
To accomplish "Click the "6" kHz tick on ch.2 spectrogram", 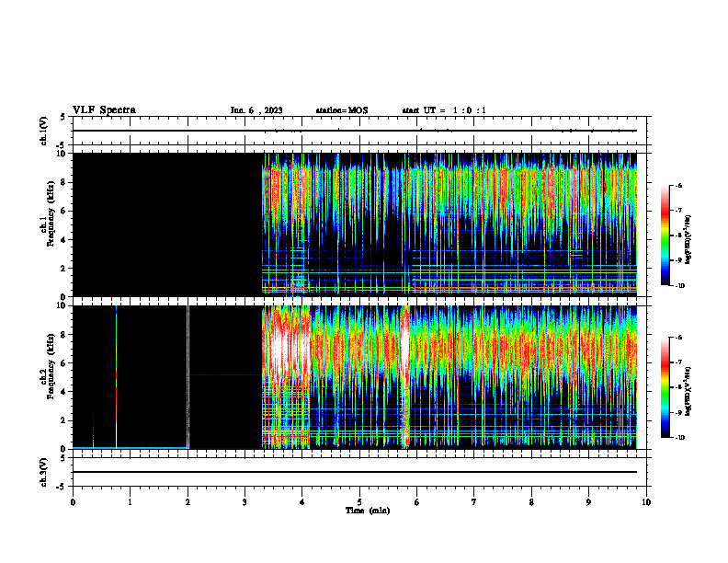I will 63,363.
